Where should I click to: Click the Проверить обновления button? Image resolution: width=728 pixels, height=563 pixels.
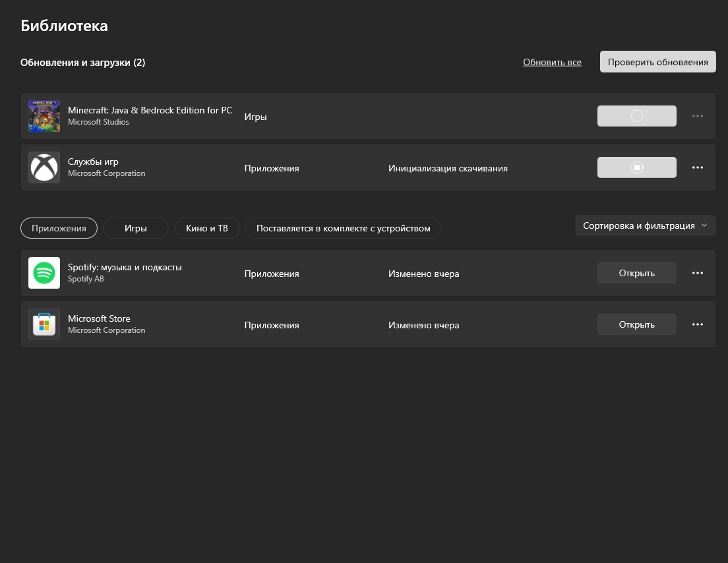tap(657, 62)
